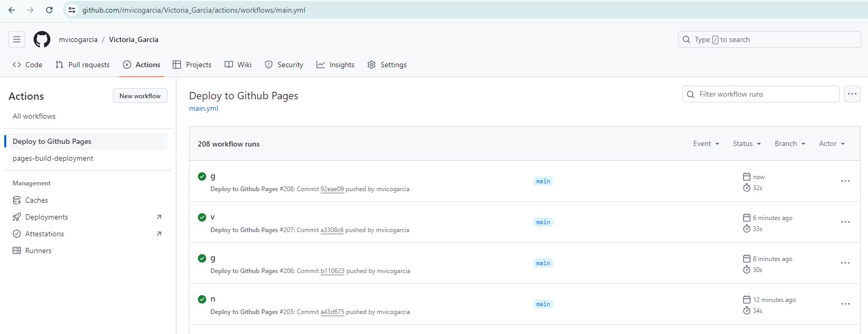
Task: Go back with the browser back arrow
Action: coord(12,10)
